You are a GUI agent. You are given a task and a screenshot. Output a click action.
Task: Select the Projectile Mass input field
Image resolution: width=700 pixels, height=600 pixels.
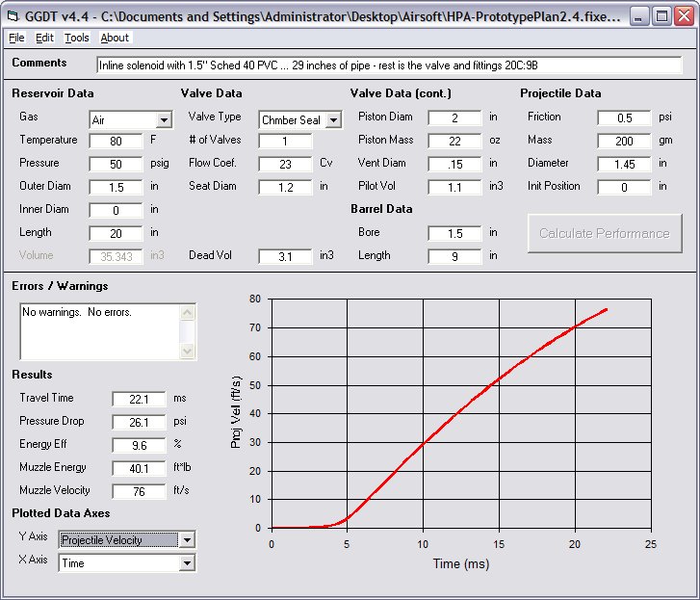(624, 141)
